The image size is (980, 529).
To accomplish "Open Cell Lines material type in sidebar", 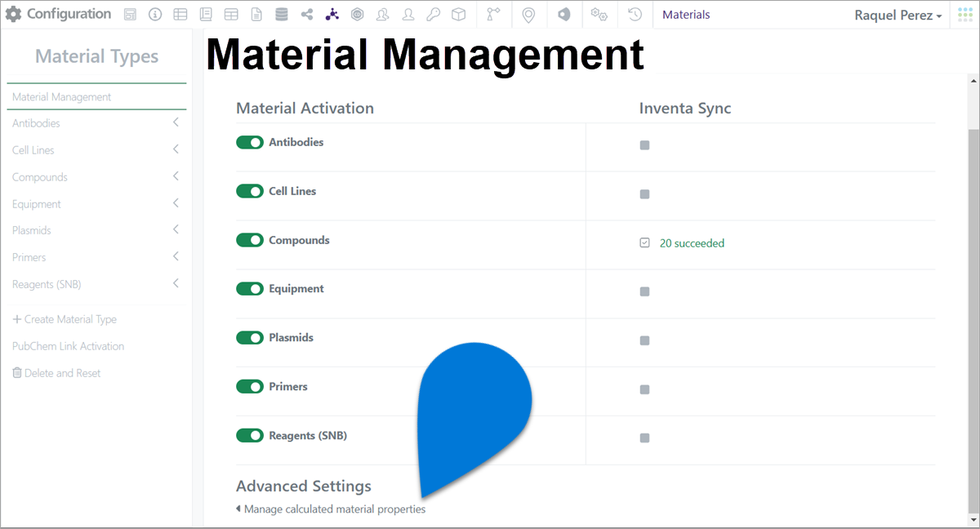I will pos(33,150).
